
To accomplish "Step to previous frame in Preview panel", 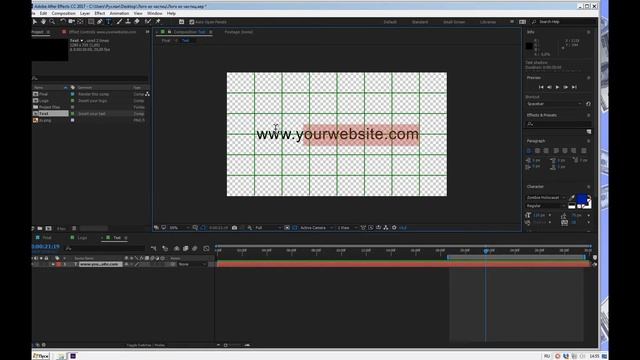I will coord(549,87).
